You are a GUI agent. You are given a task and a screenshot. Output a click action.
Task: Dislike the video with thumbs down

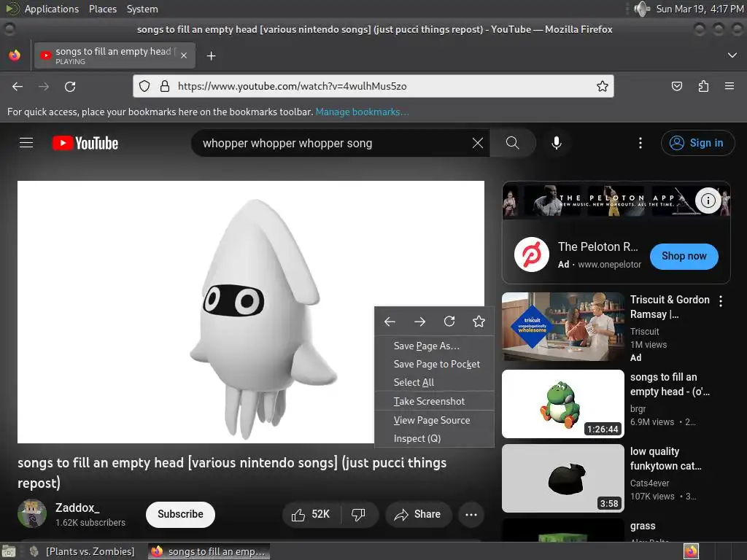[x=358, y=514]
